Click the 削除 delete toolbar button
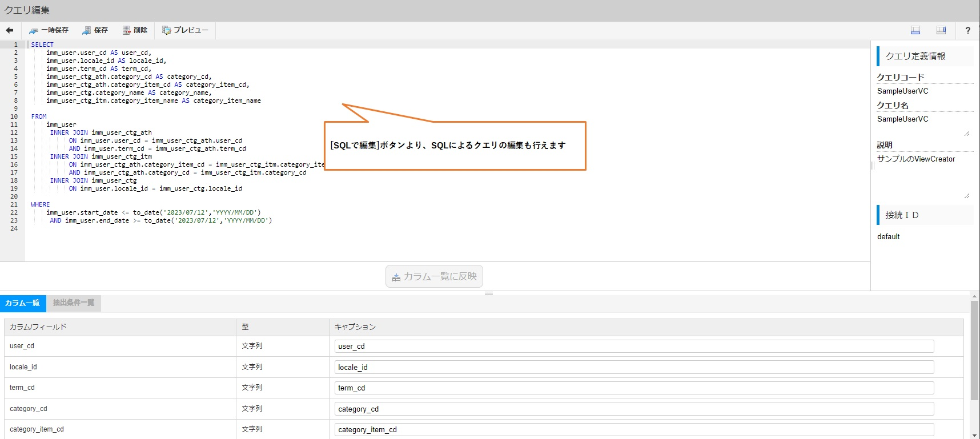 click(135, 30)
